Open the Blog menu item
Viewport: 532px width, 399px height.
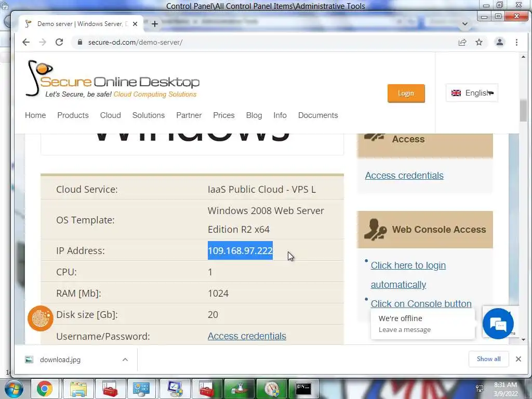pyautogui.click(x=254, y=115)
